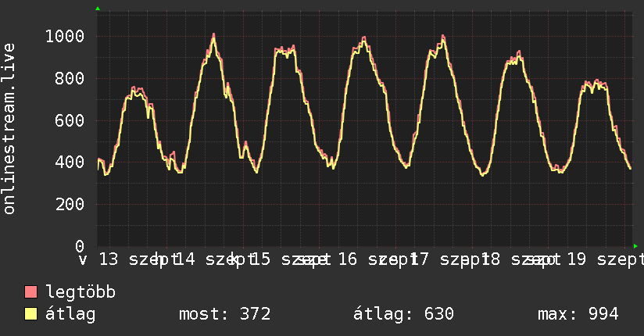Click the 200 y-axis label
This screenshot has width=644, height=336.
coord(70,204)
